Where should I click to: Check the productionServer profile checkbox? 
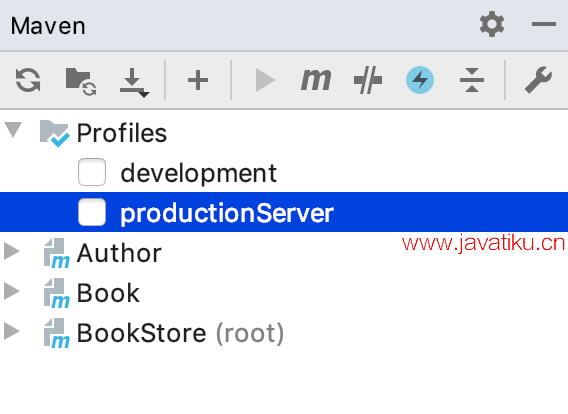pyautogui.click(x=92, y=212)
